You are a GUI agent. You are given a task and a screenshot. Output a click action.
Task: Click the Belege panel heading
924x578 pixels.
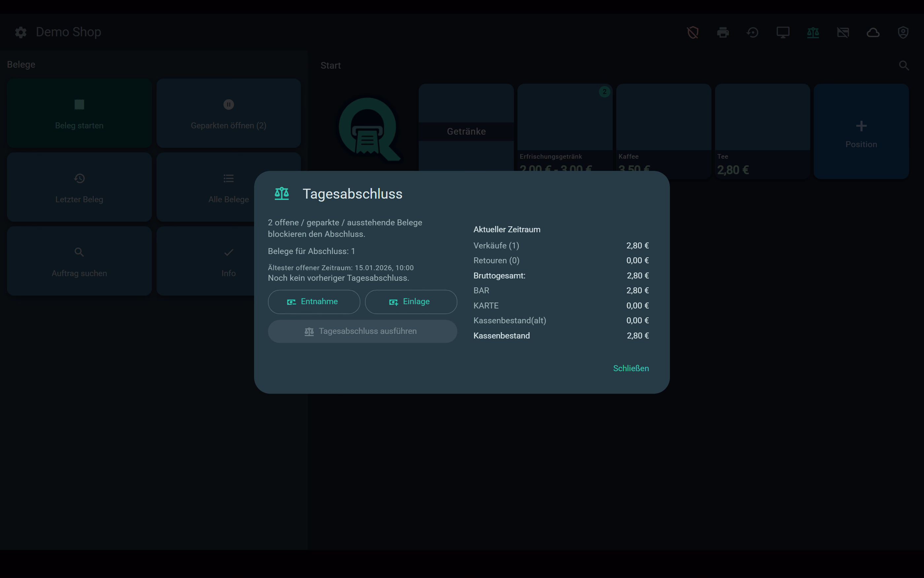[21, 65]
